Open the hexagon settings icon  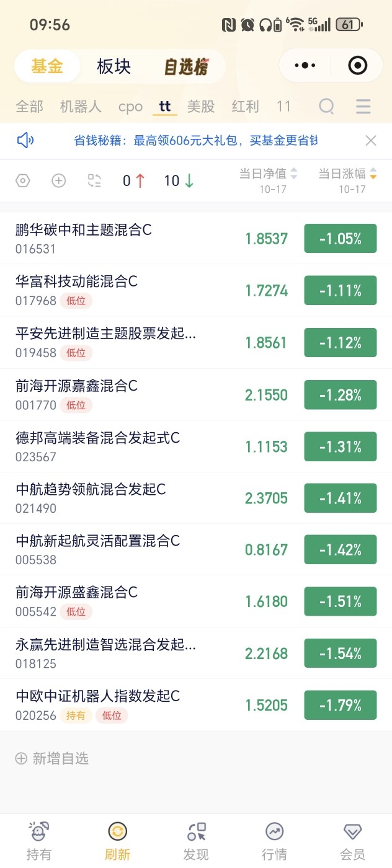click(22, 180)
